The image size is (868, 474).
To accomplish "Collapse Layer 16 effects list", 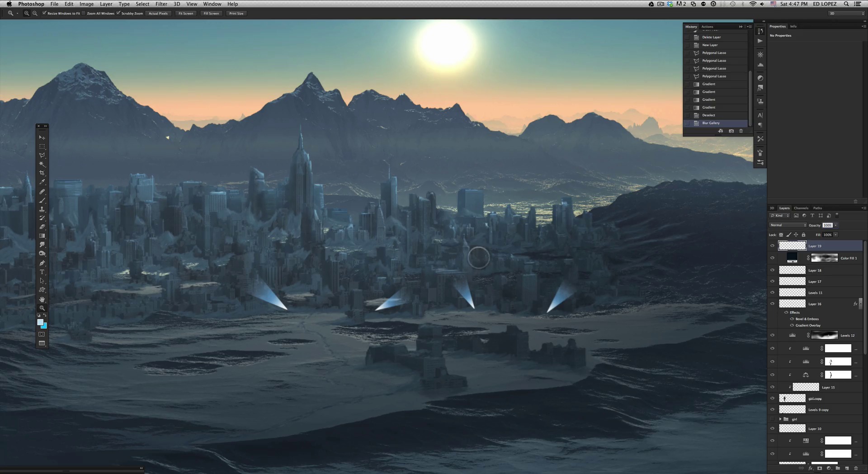I will tap(861, 304).
